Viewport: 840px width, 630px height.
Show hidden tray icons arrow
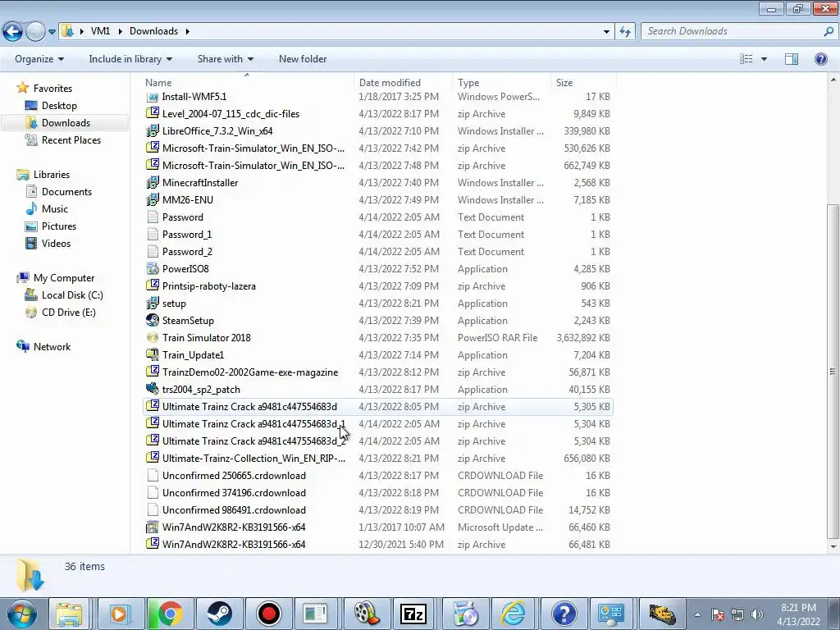[x=697, y=614]
